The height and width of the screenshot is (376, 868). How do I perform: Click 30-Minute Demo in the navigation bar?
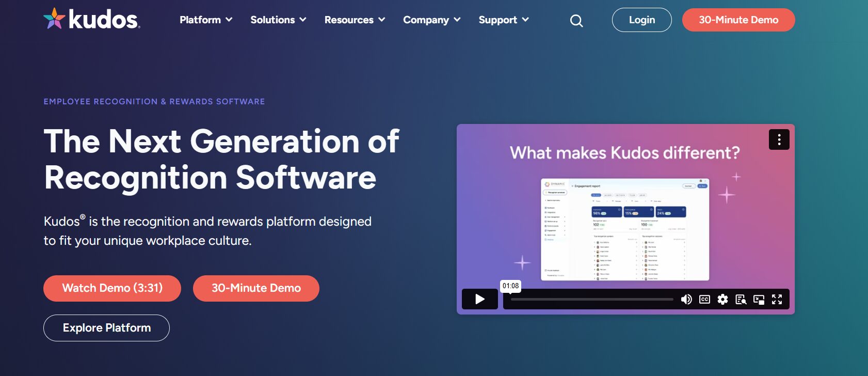pos(738,20)
